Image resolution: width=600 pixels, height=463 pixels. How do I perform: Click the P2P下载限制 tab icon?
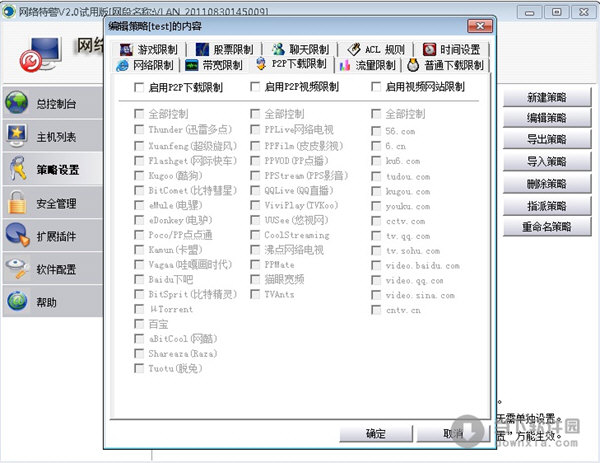click(x=261, y=64)
